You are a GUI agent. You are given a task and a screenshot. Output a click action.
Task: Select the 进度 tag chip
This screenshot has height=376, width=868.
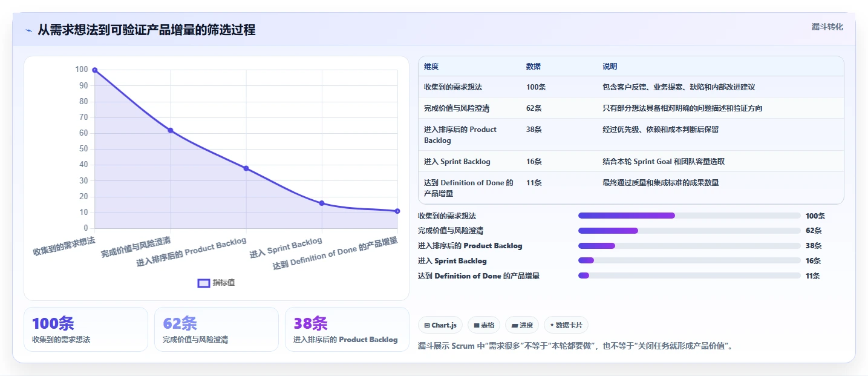[x=522, y=325]
